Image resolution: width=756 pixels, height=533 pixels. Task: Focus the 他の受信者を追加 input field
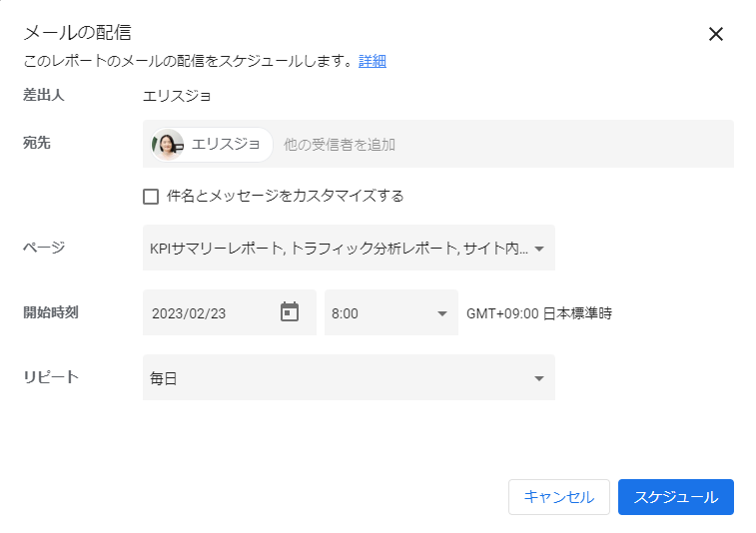click(x=499, y=145)
